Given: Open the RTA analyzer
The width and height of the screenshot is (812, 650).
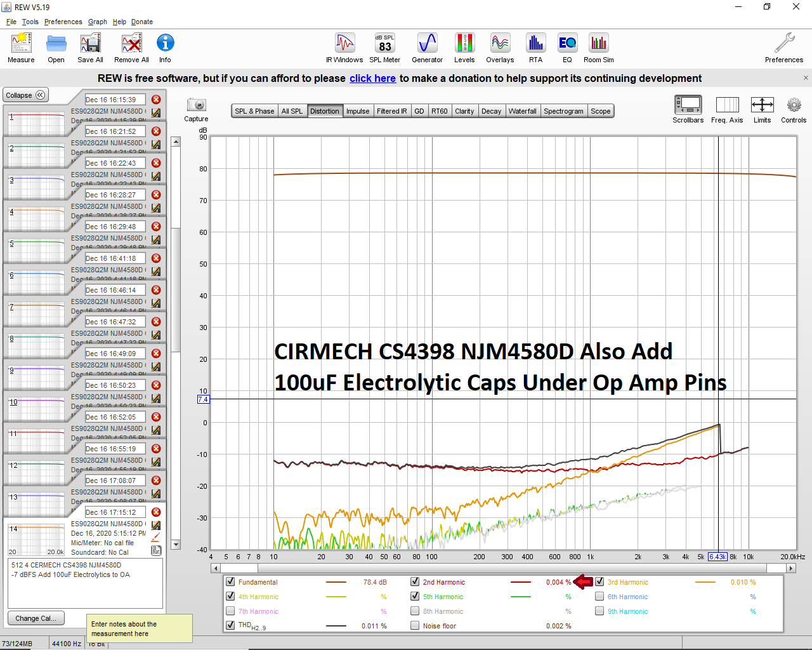Looking at the screenshot, I should pyautogui.click(x=535, y=43).
